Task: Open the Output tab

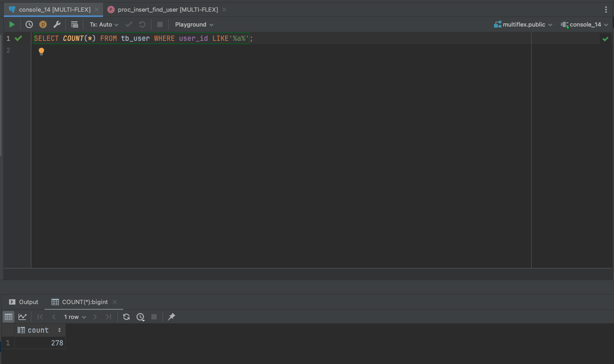Action: pyautogui.click(x=23, y=302)
